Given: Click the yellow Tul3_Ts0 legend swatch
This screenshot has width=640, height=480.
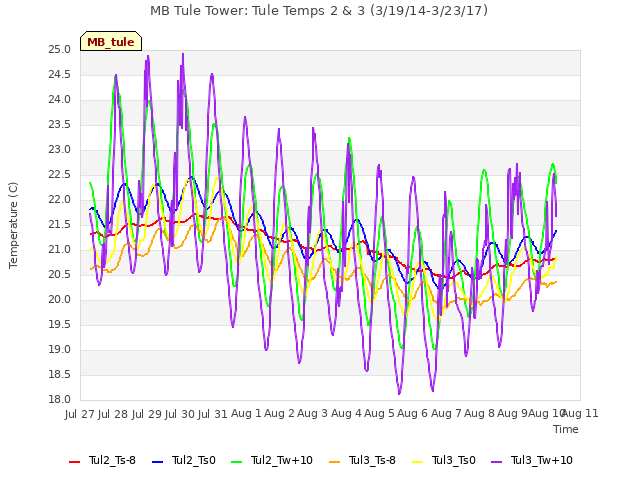Looking at the screenshot, I should click(x=418, y=462).
